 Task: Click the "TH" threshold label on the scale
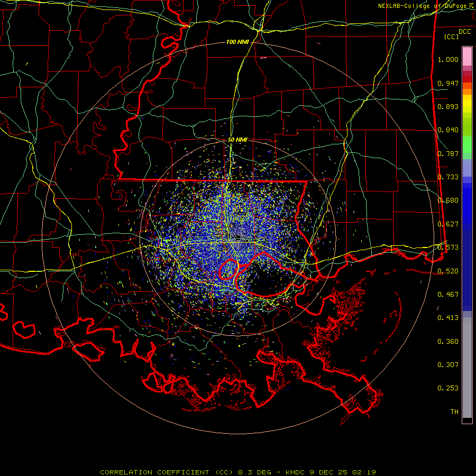coord(454,412)
